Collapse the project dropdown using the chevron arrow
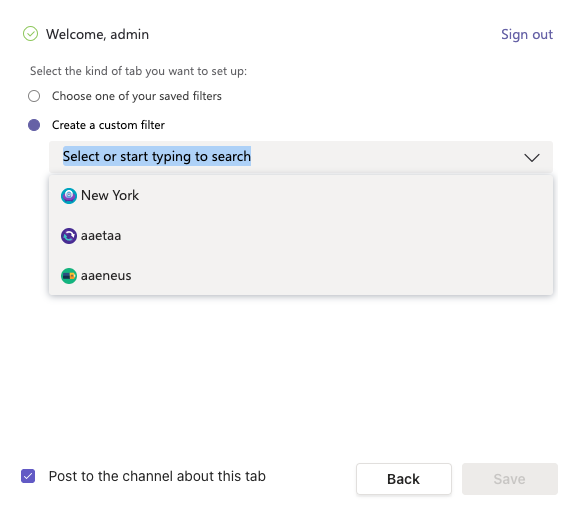This screenshot has height=507, width=578. (532, 157)
